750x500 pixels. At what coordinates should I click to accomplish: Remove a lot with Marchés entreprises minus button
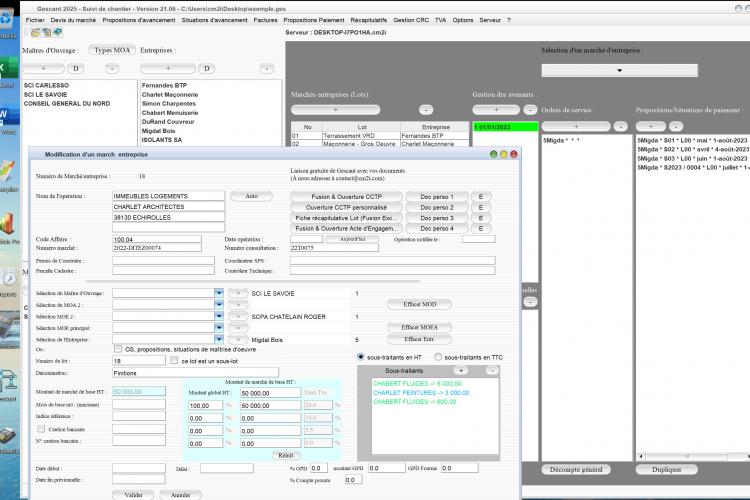pyautogui.click(x=426, y=110)
